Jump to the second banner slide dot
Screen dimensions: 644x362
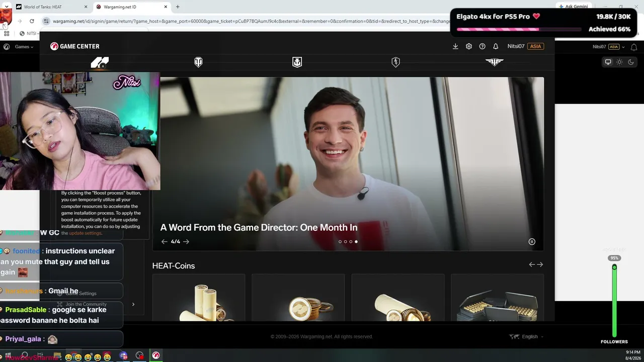point(346,242)
